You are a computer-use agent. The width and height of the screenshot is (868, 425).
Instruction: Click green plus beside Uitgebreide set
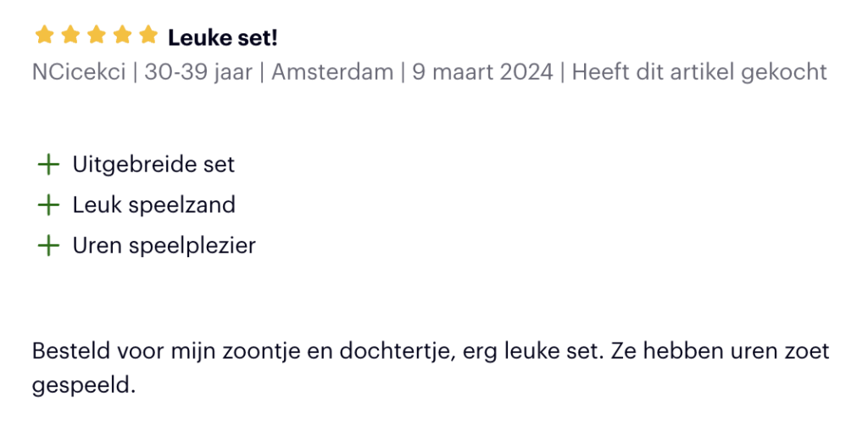coord(48,165)
